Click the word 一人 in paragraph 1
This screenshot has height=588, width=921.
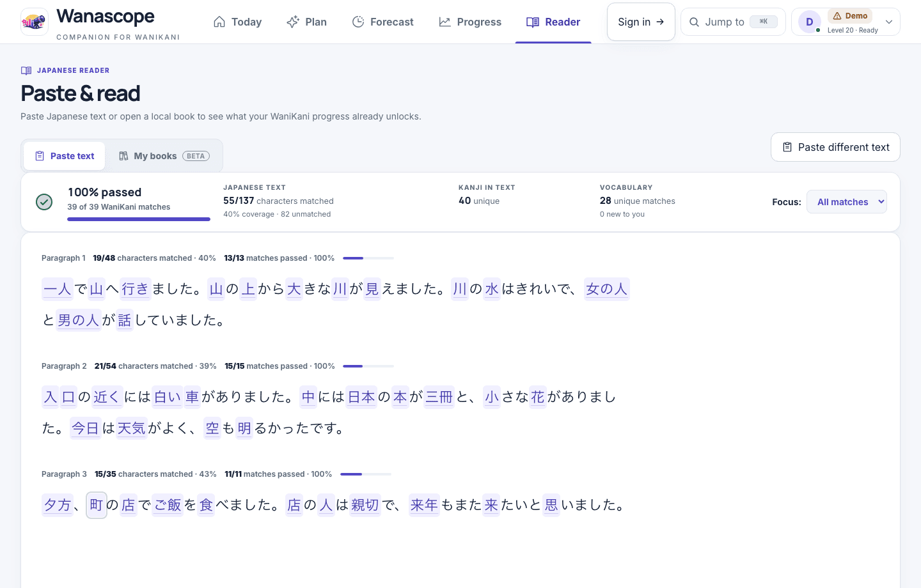click(x=57, y=289)
